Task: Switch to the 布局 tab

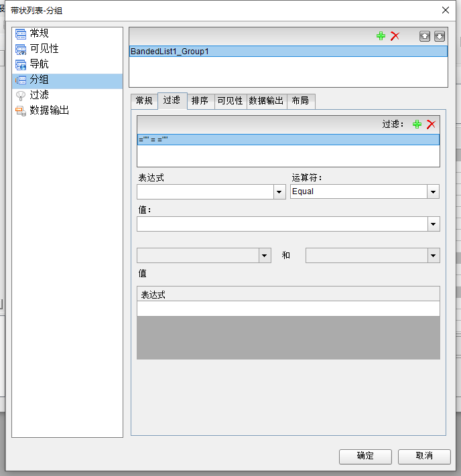Action: [301, 101]
